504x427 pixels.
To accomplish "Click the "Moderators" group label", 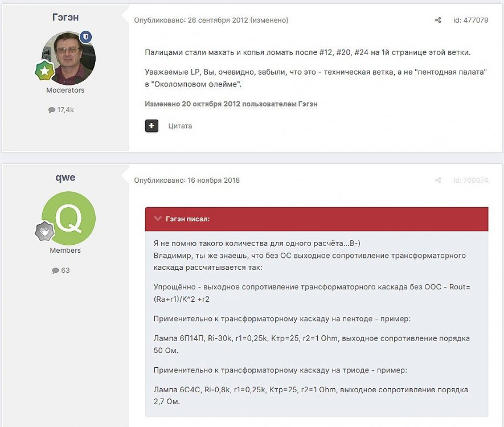I will tap(65, 90).
